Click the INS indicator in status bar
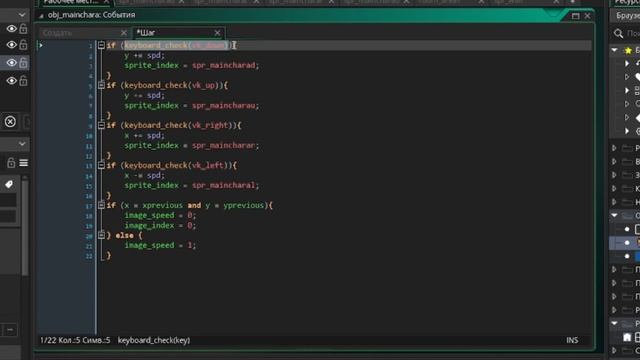The image size is (640, 360). (x=572, y=340)
